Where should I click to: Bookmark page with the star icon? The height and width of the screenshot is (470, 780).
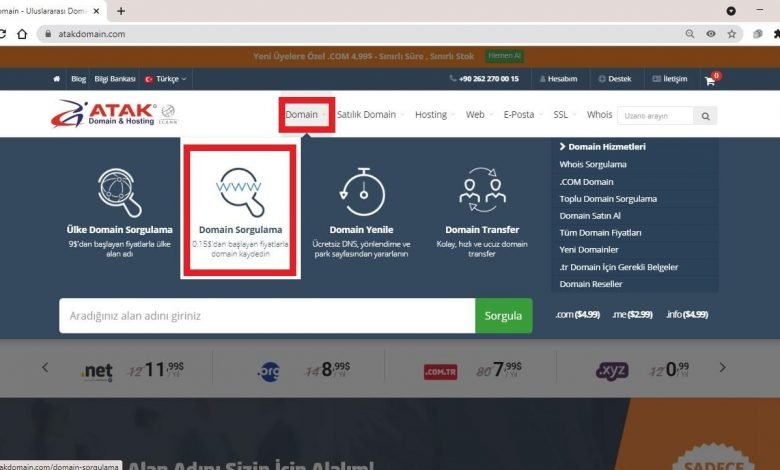coord(732,33)
